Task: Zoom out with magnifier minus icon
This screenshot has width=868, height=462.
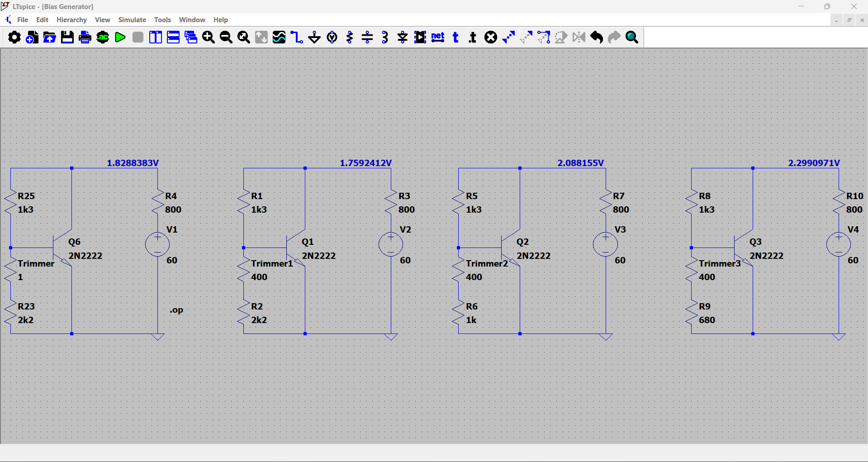Action: 226,37
